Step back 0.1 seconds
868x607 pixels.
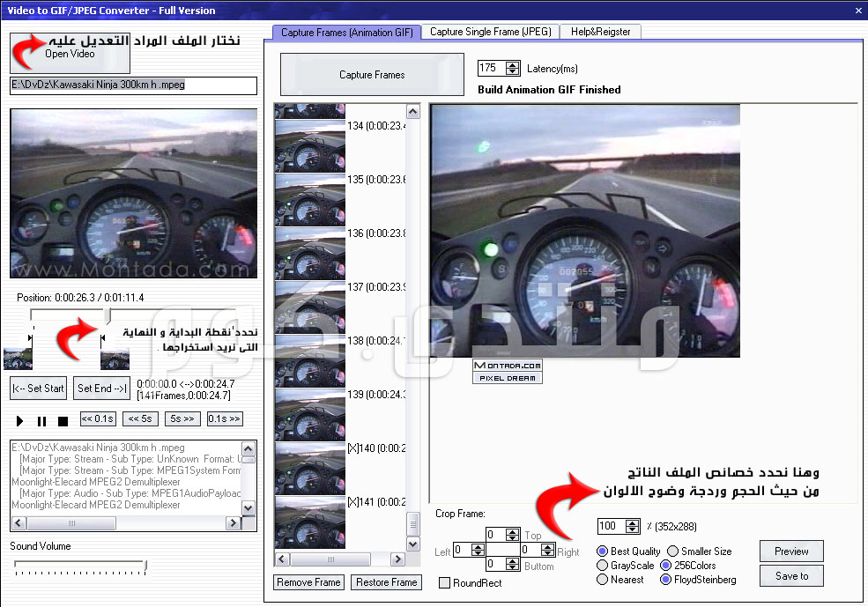[98, 419]
